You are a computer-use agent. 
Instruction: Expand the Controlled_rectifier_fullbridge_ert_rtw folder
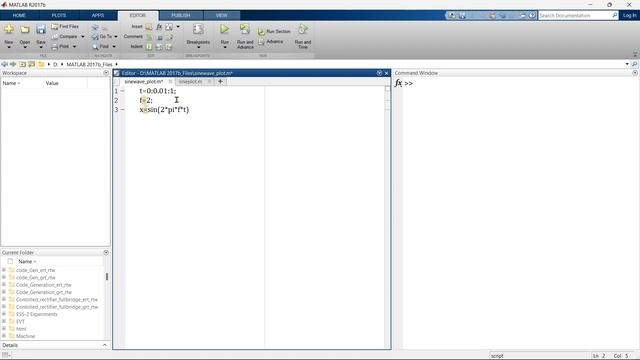(x=4, y=299)
